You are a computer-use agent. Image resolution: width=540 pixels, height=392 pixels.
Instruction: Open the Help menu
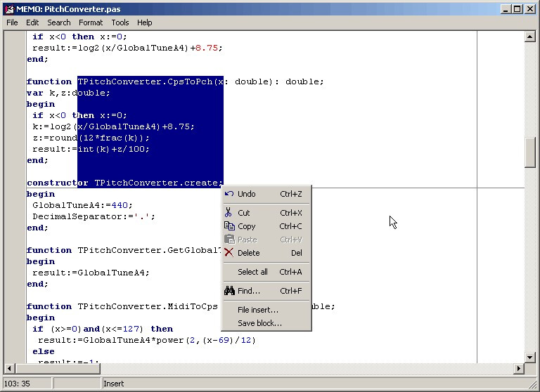tap(144, 22)
